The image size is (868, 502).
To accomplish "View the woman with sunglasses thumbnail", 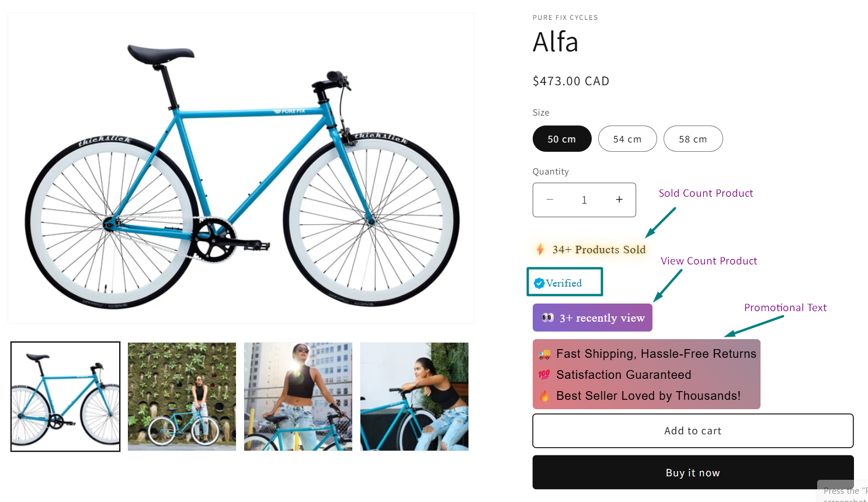I will pos(298,396).
